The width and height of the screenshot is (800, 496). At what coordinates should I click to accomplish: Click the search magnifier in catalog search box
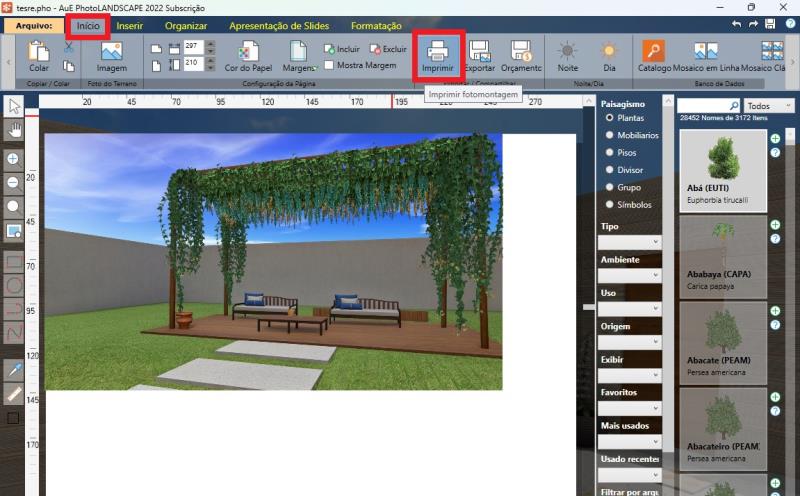tap(734, 106)
